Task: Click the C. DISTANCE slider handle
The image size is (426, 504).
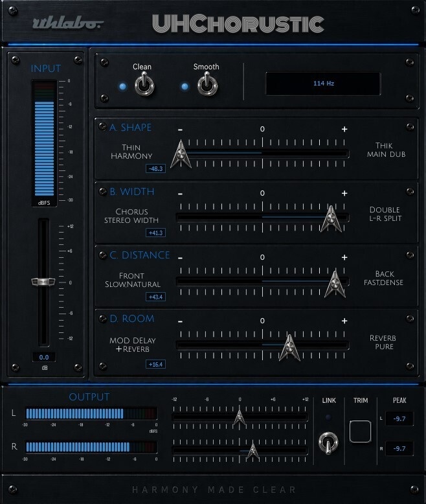Action: 335,283
